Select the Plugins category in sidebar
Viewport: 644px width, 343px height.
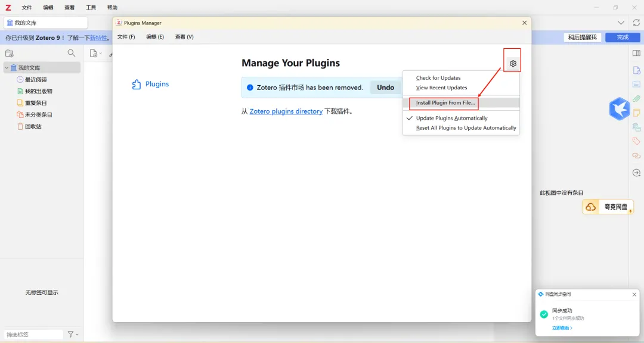coord(150,84)
